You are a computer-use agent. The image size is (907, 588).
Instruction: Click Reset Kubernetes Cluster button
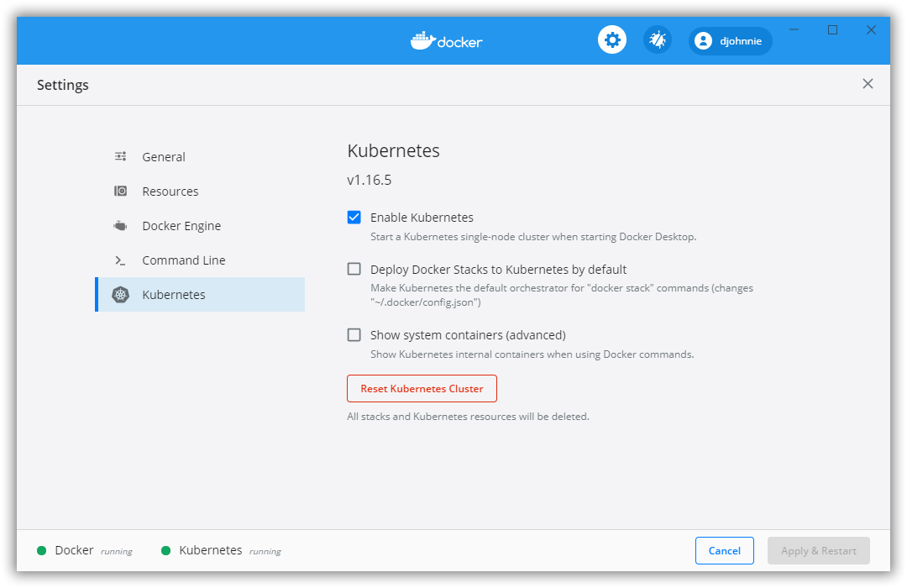click(x=422, y=388)
